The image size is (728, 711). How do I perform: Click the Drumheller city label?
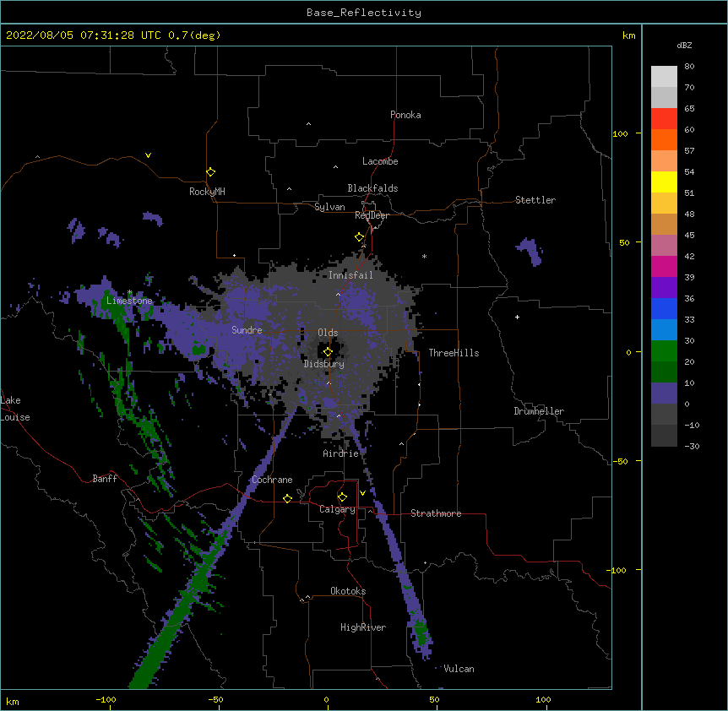539,411
